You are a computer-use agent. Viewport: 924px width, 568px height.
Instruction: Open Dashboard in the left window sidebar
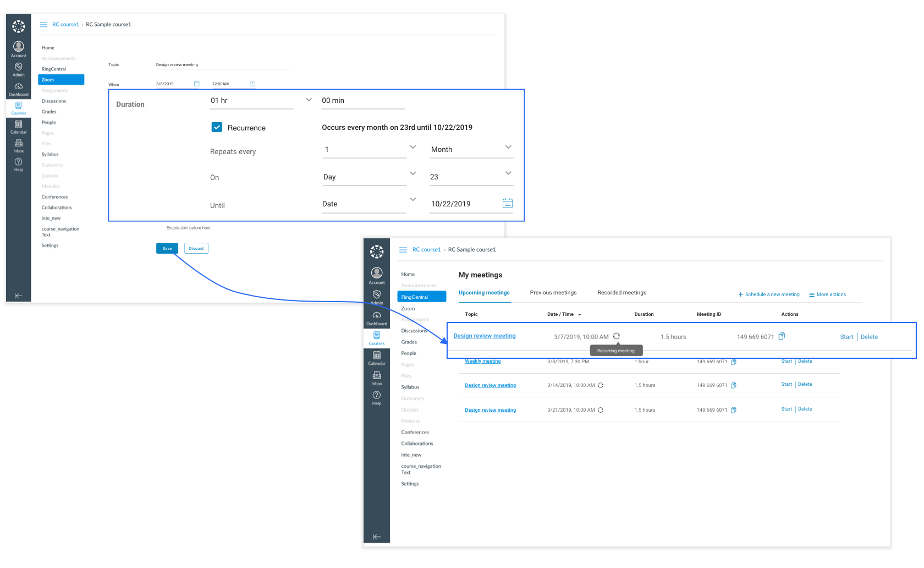point(18,89)
